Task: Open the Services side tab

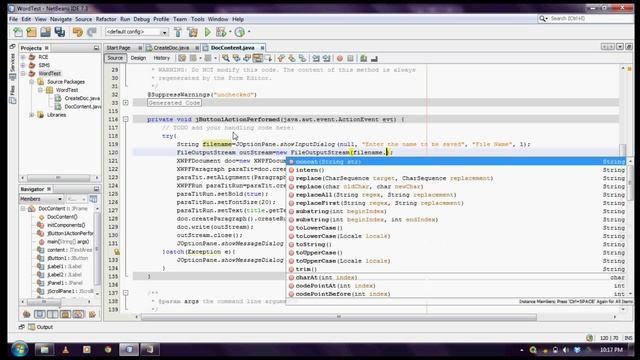Action: pos(12,67)
